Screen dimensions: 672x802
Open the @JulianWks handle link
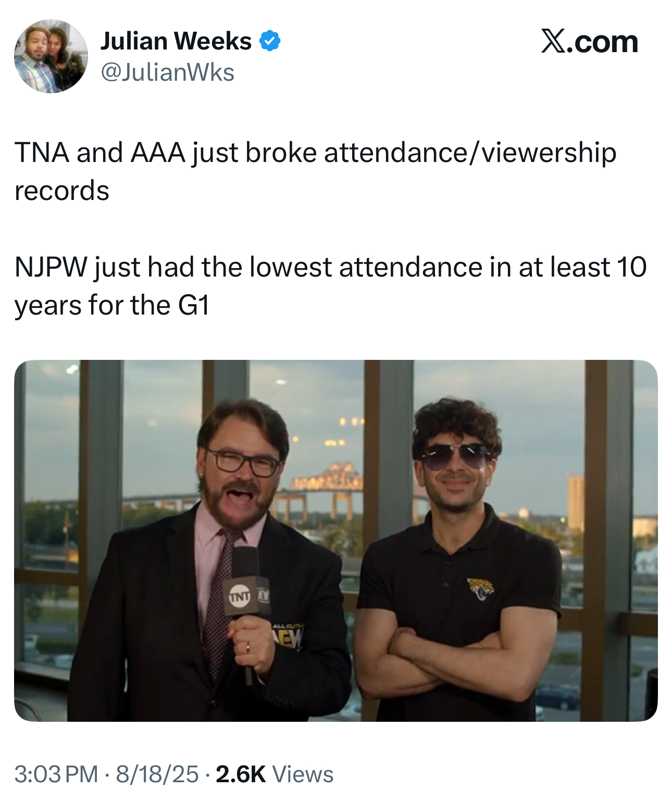[x=167, y=72]
